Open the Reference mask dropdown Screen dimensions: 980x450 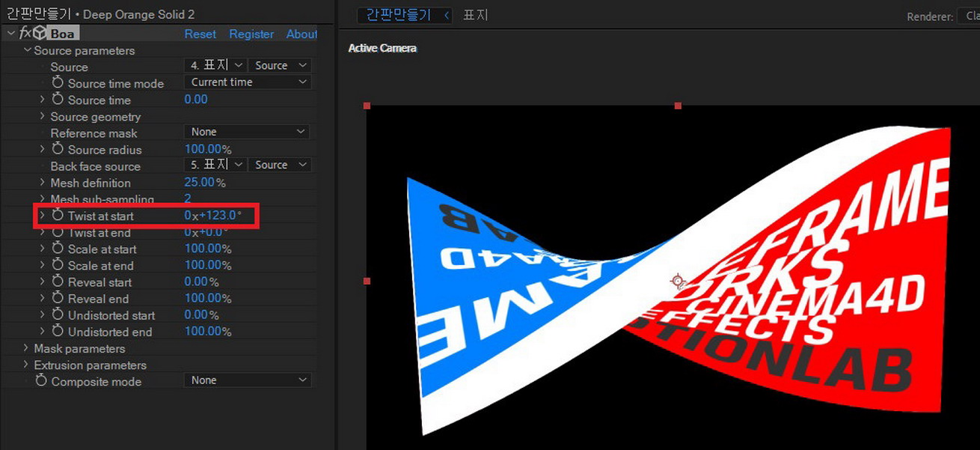pyautogui.click(x=247, y=132)
